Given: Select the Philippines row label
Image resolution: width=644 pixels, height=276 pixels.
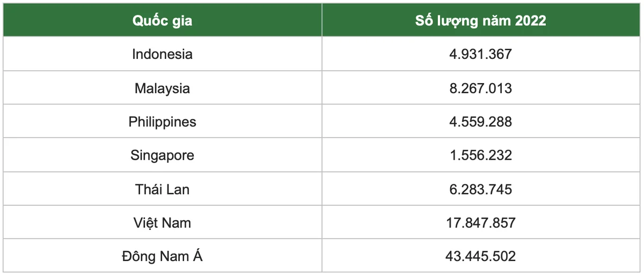Looking at the screenshot, I should coord(163,122).
